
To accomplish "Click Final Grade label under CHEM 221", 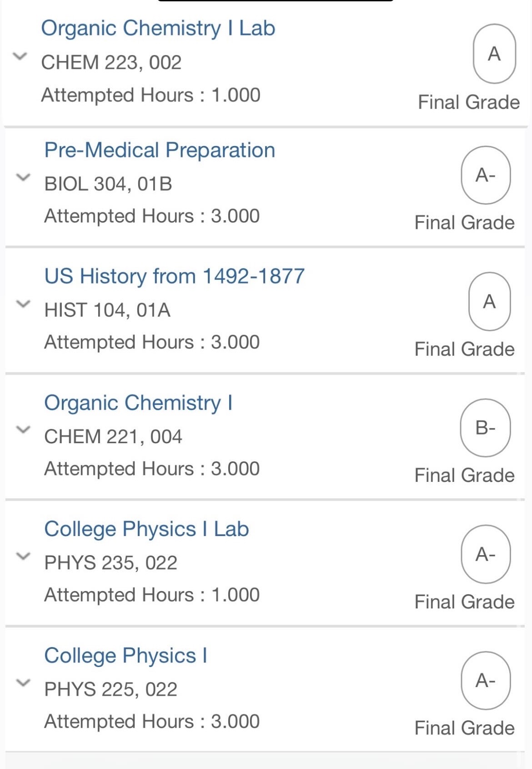I will 464,476.
